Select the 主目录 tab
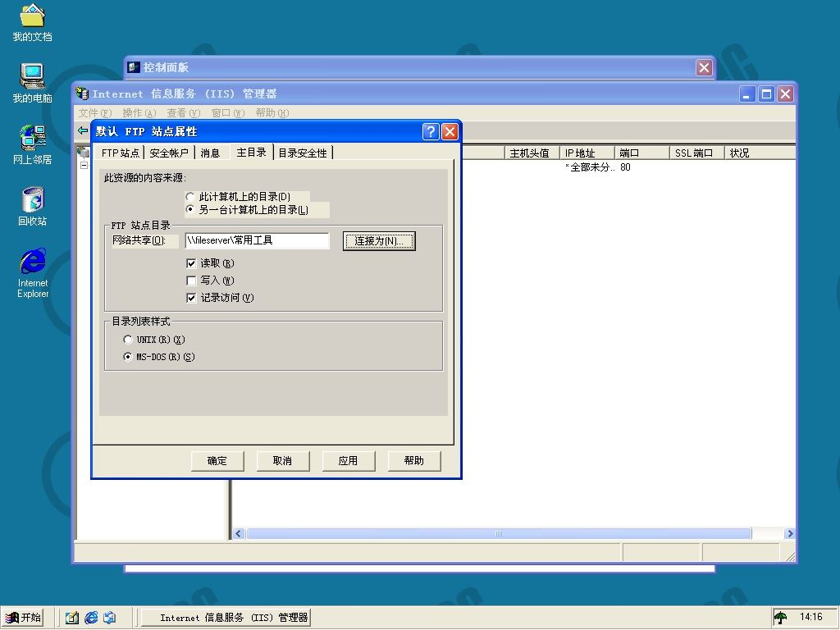This screenshot has width=840, height=630. 252,152
